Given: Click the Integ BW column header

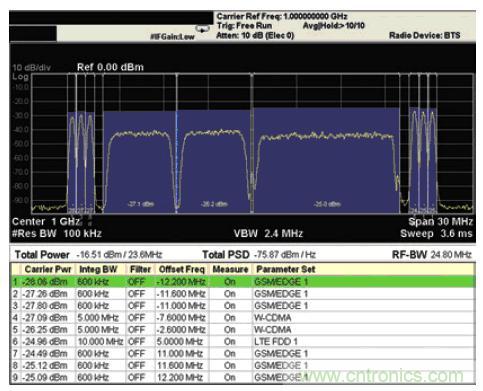Looking at the screenshot, I should [98, 269].
